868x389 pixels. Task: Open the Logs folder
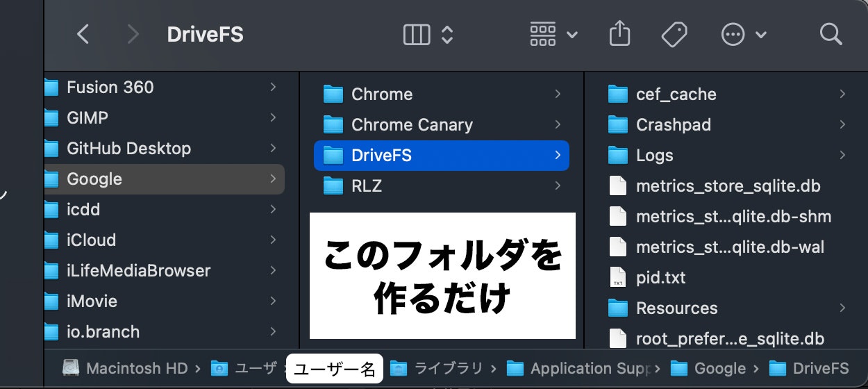click(x=727, y=155)
